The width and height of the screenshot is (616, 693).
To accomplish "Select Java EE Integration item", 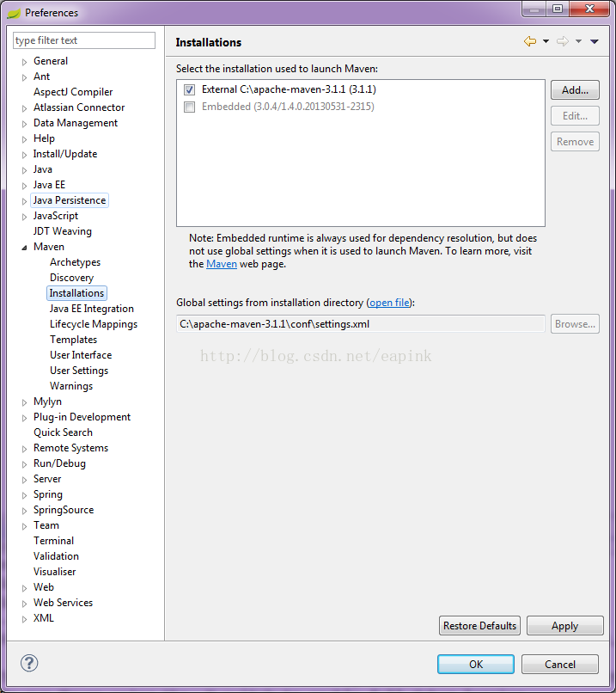I will point(91,309).
